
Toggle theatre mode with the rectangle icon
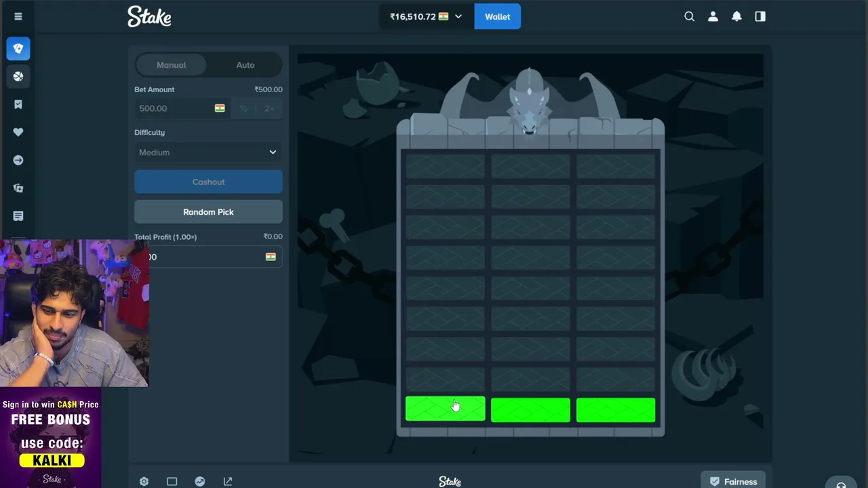pos(172,481)
